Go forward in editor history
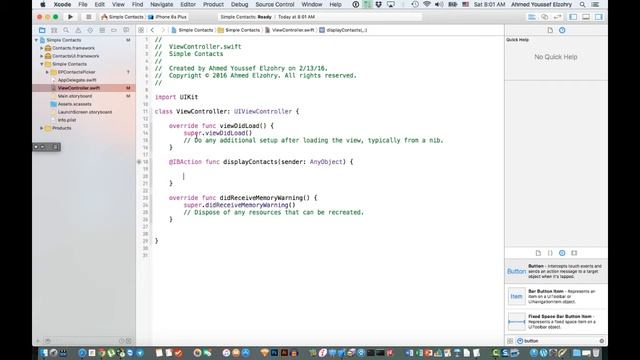This screenshot has width=640, height=360. click(x=162, y=30)
